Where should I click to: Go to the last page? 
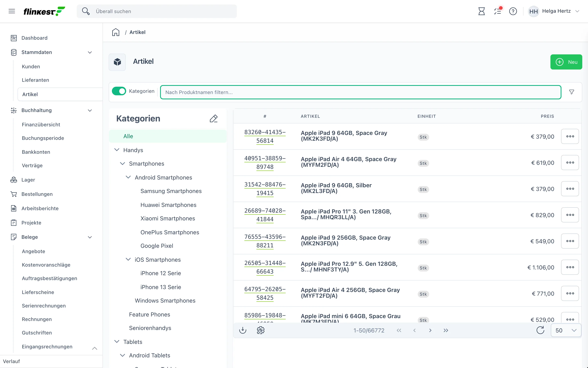point(446,330)
